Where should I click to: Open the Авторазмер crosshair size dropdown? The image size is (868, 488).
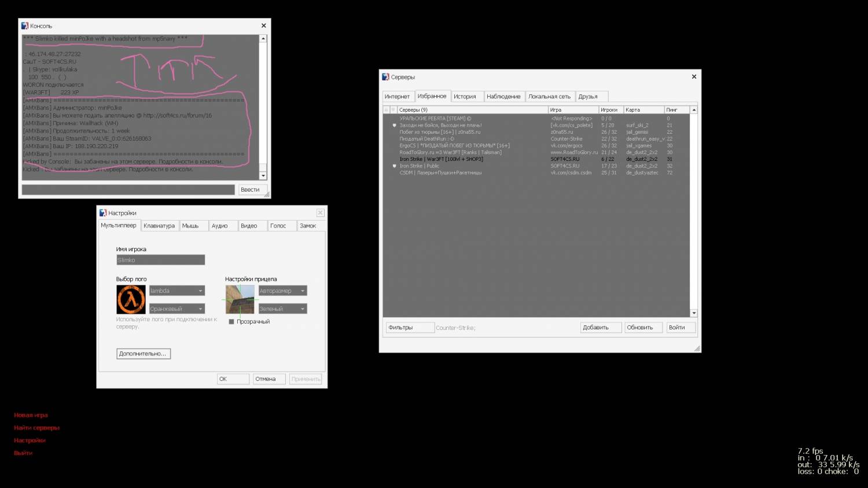pyautogui.click(x=282, y=291)
